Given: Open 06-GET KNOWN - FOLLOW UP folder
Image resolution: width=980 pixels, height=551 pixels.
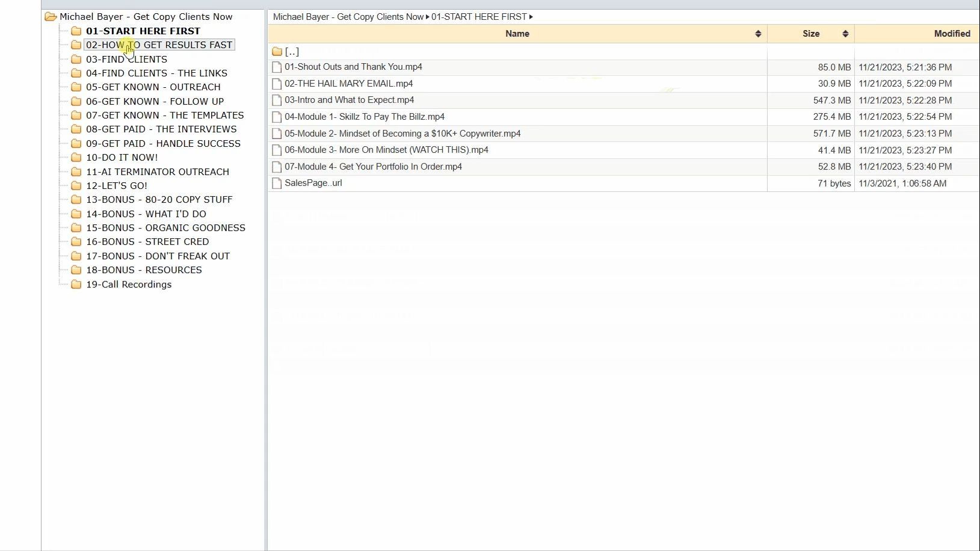Looking at the screenshot, I should (x=155, y=101).
